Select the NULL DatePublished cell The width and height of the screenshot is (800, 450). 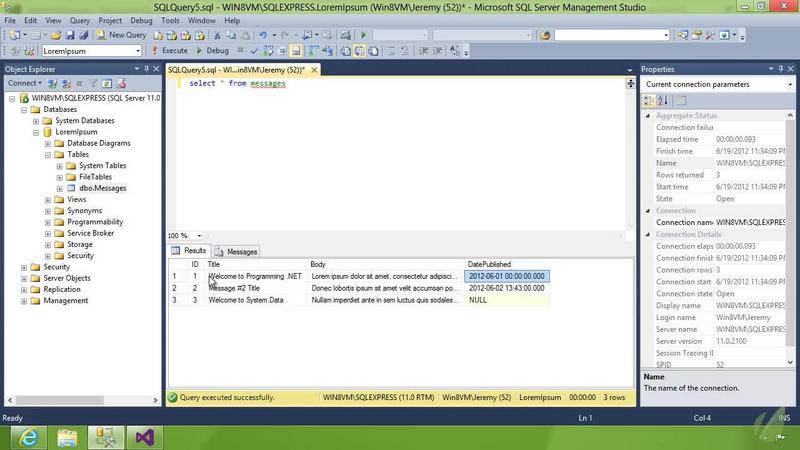(507, 300)
